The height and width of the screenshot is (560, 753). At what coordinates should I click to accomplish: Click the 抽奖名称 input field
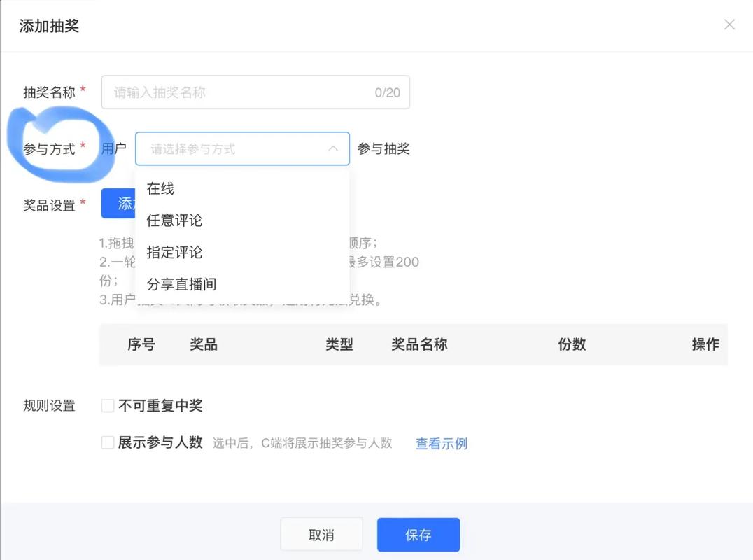point(255,92)
